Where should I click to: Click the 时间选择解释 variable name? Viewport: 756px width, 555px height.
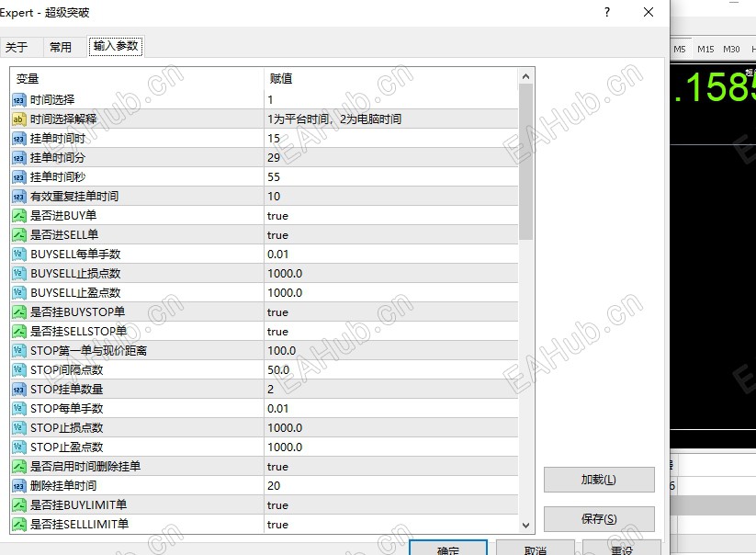point(63,119)
